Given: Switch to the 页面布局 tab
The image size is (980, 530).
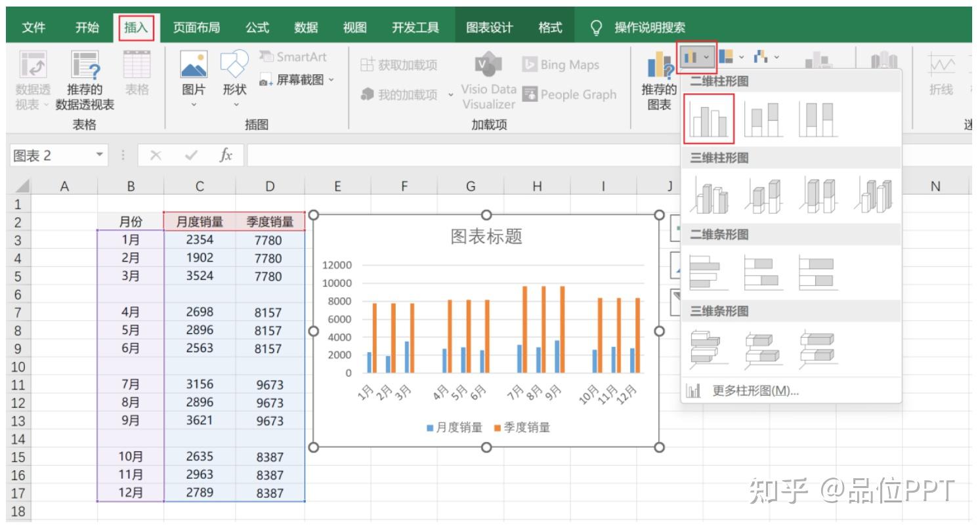Looking at the screenshot, I should coord(196,27).
